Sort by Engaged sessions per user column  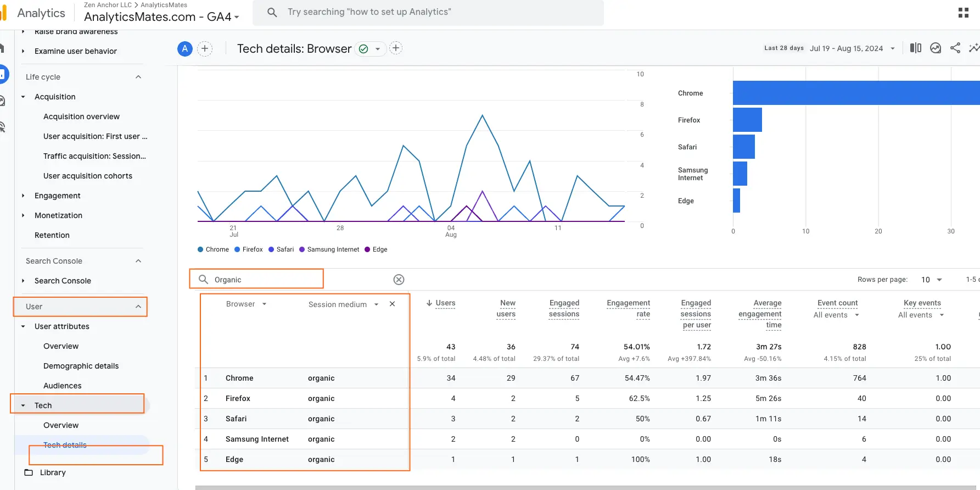pyautogui.click(x=696, y=314)
